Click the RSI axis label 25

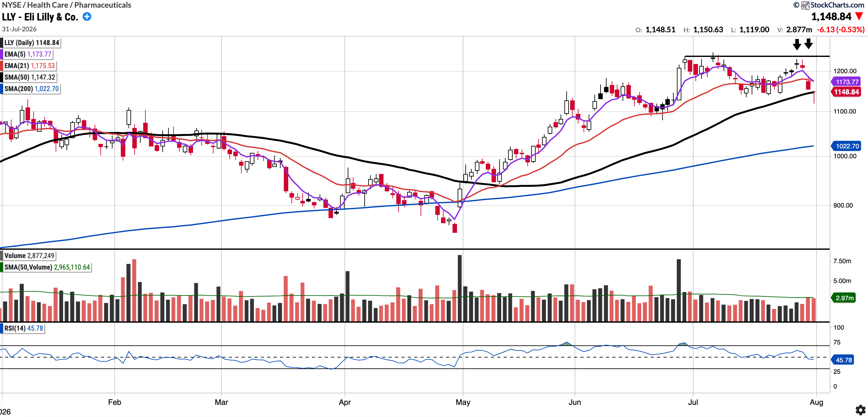tap(837, 372)
